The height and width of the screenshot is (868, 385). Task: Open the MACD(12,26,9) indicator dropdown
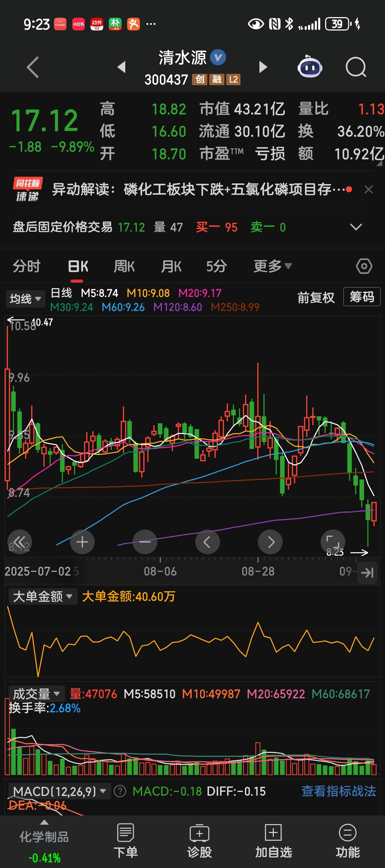(59, 791)
